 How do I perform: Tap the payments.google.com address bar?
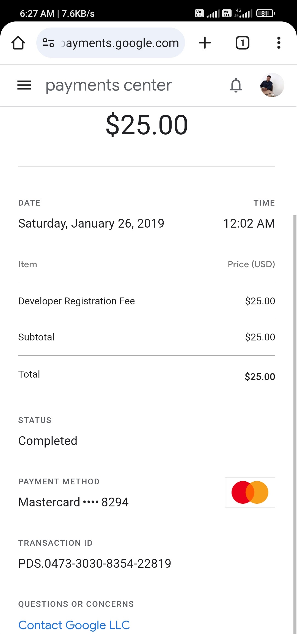point(120,43)
